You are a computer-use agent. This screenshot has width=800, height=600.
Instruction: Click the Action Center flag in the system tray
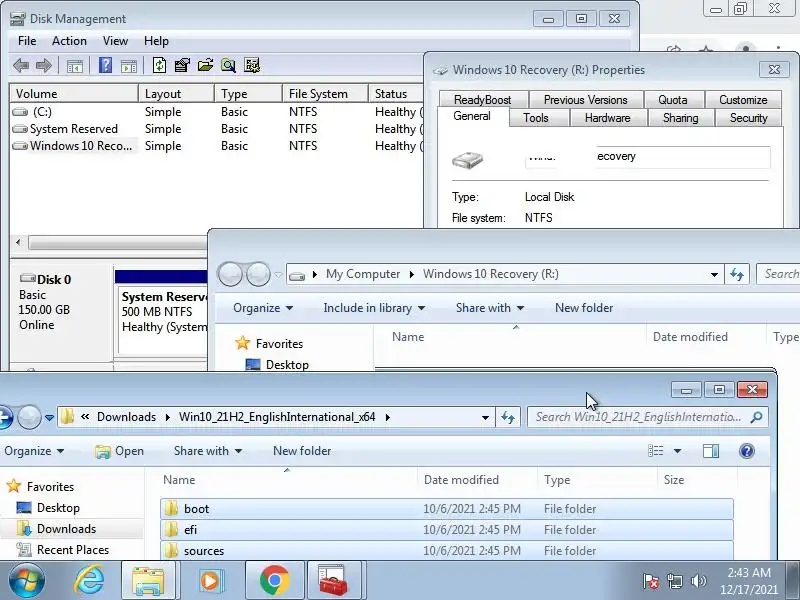coord(651,581)
